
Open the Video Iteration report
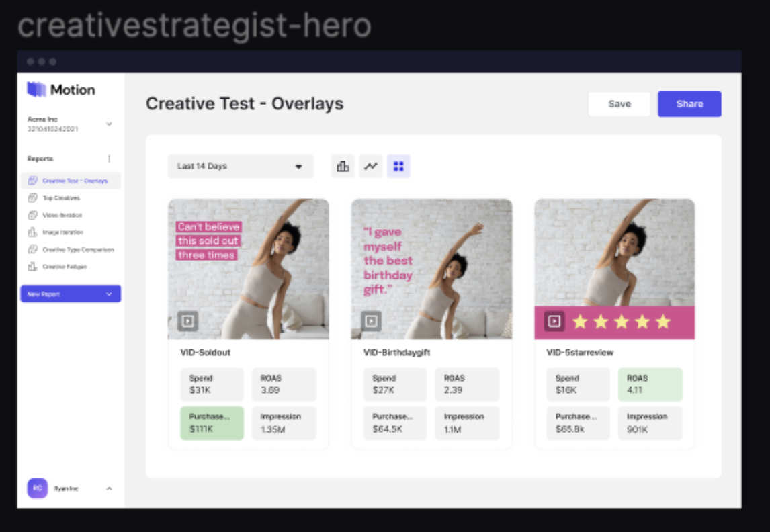click(62, 215)
